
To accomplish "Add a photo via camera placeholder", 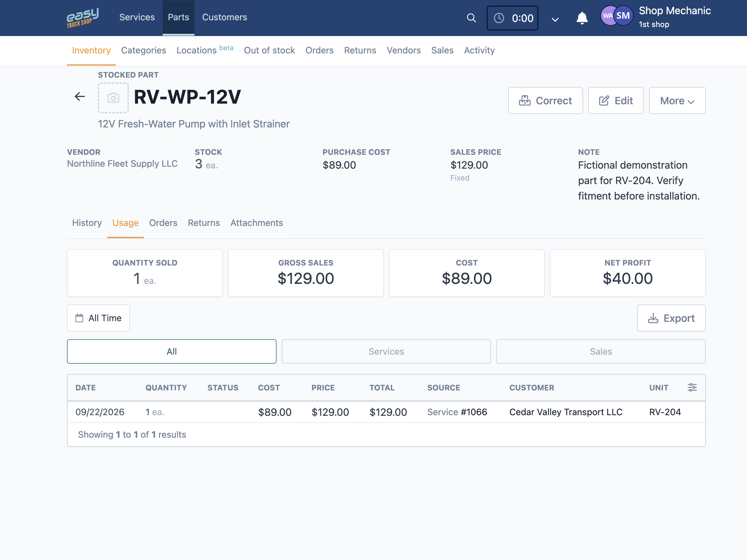I will pyautogui.click(x=113, y=98).
